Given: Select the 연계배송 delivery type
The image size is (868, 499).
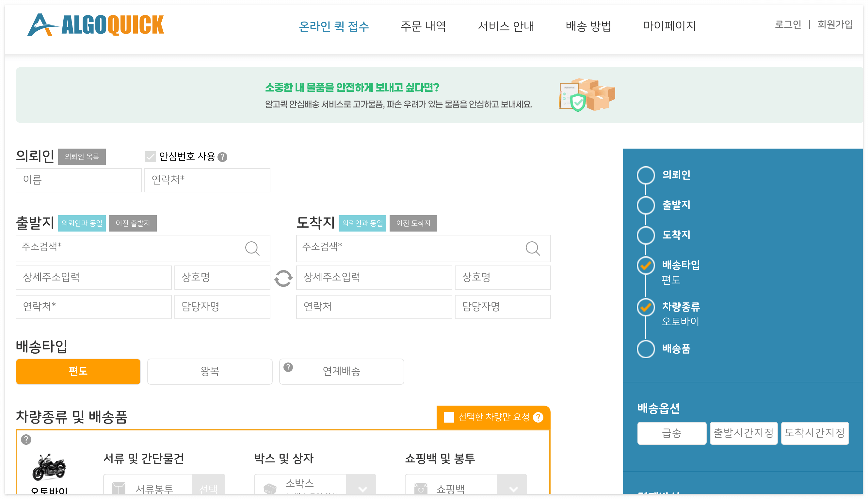Looking at the screenshot, I should 341,372.
